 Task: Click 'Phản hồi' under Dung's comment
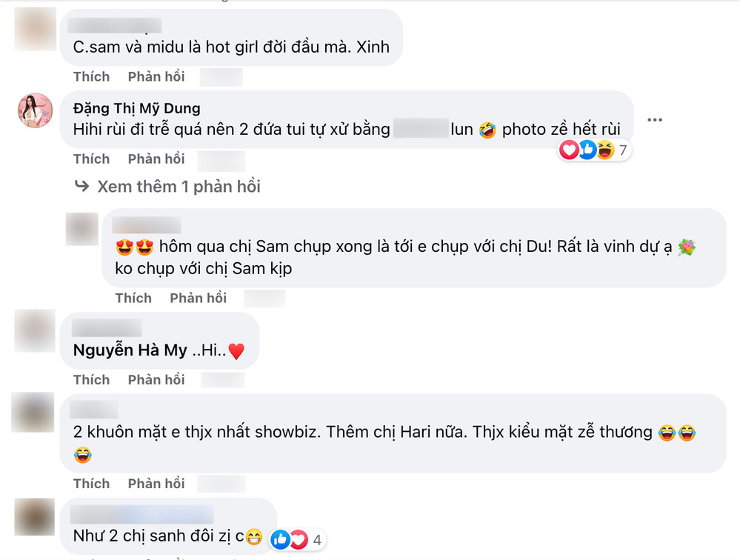[x=156, y=159]
